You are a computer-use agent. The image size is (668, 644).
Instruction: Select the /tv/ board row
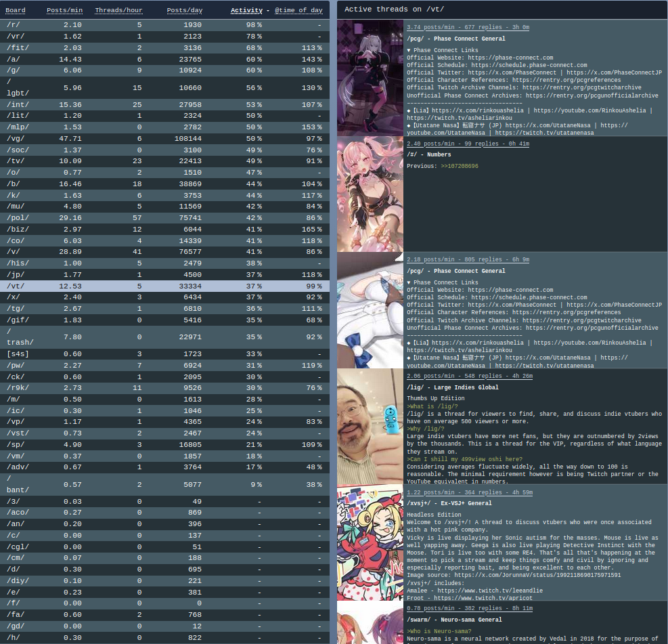(x=164, y=161)
